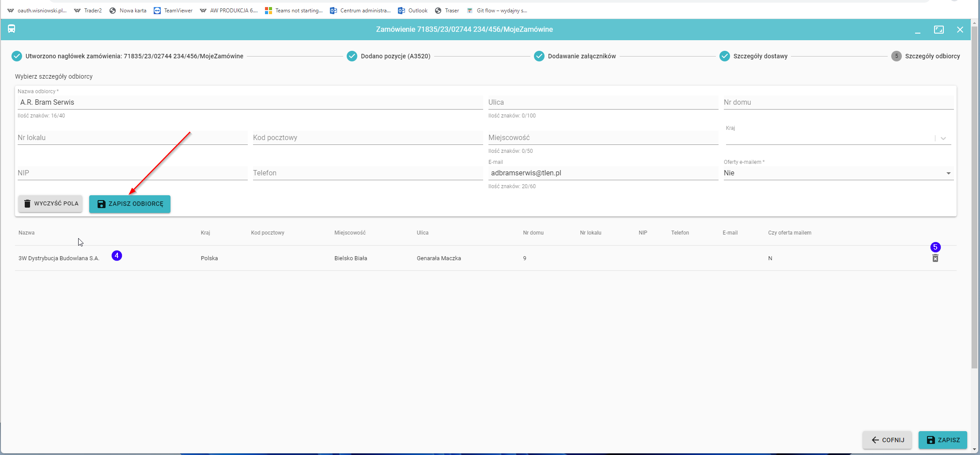Click the Zapisz button at bottom
The height and width of the screenshot is (455, 980).
click(942, 440)
